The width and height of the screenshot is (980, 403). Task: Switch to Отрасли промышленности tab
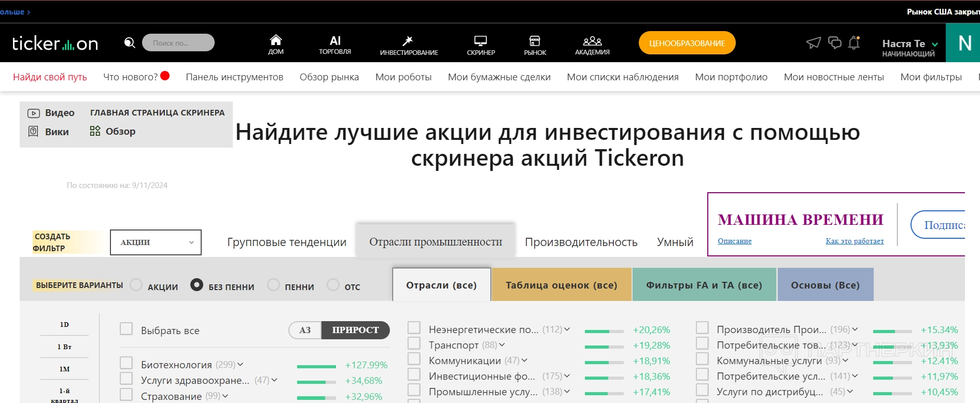(x=436, y=242)
